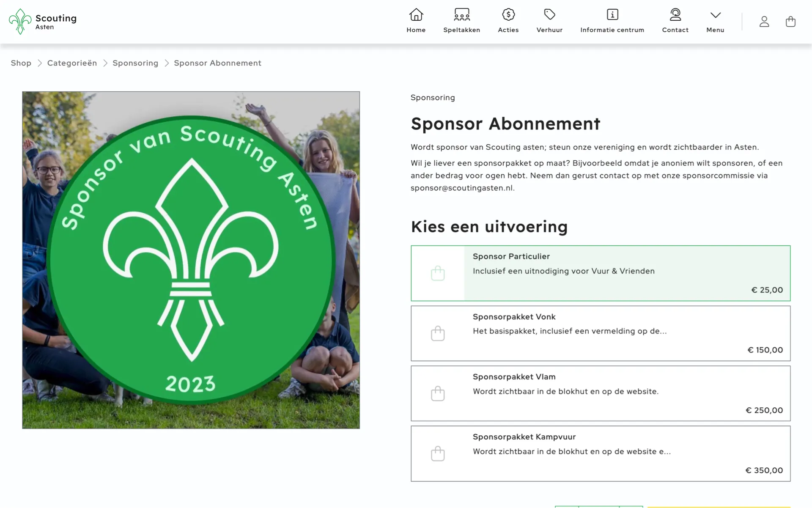The image size is (812, 508).
Task: Open the shopping bag cart icon
Action: coord(790,22)
